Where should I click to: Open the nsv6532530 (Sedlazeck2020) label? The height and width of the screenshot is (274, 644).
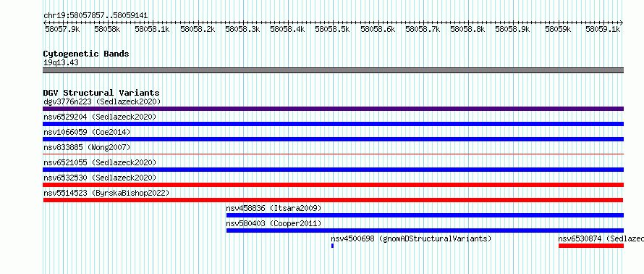(x=100, y=178)
